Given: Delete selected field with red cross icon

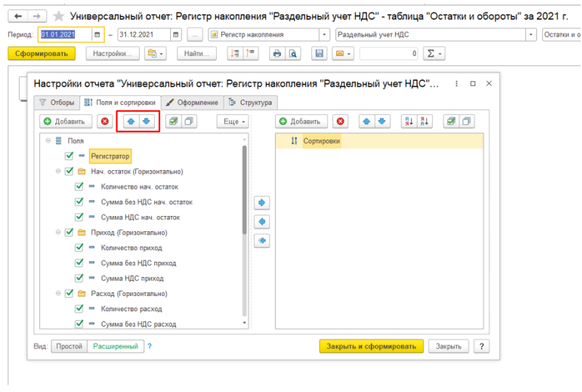Looking at the screenshot, I should pos(105,121).
